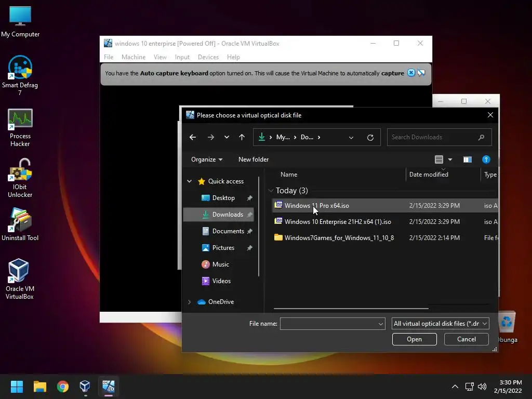Open the Organize dropdown menu
532x399 pixels.
(207, 159)
